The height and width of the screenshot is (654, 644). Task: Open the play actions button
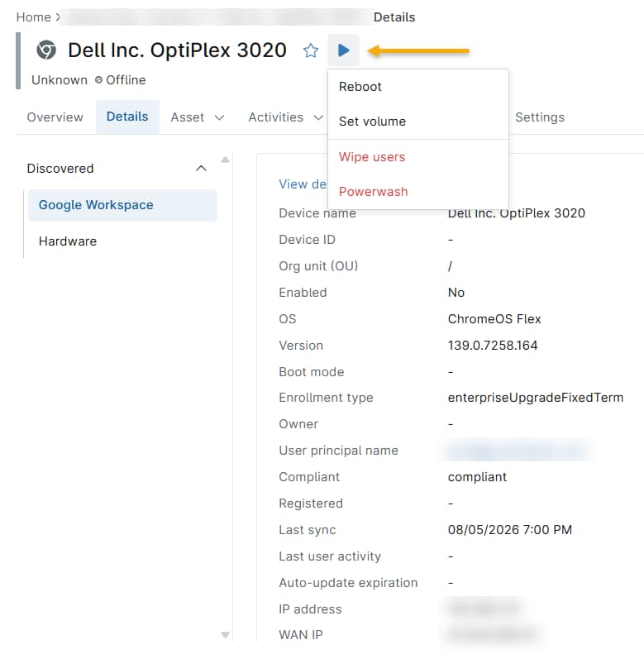coord(343,50)
